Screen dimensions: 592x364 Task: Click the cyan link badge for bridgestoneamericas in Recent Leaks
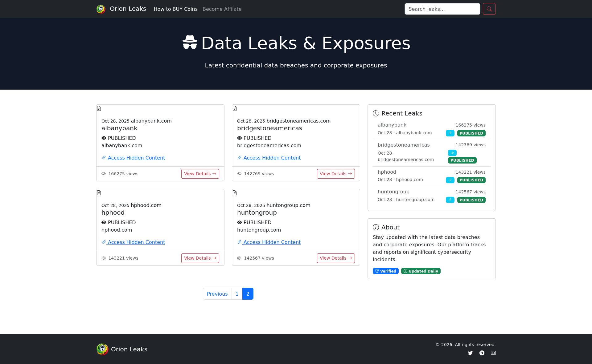[452, 153]
